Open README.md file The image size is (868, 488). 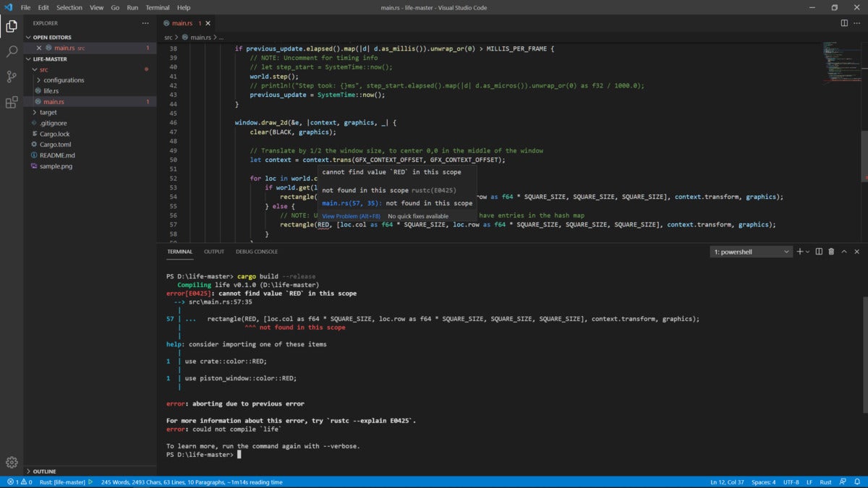90,155
